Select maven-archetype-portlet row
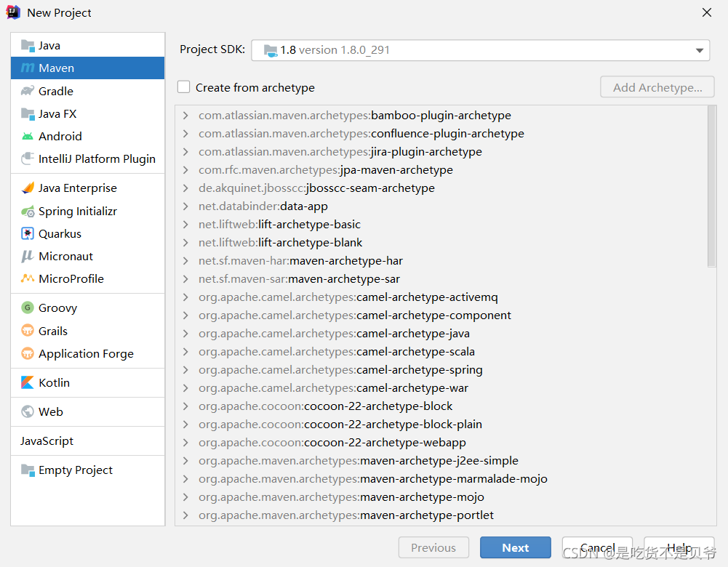728x567 pixels. pos(441,515)
